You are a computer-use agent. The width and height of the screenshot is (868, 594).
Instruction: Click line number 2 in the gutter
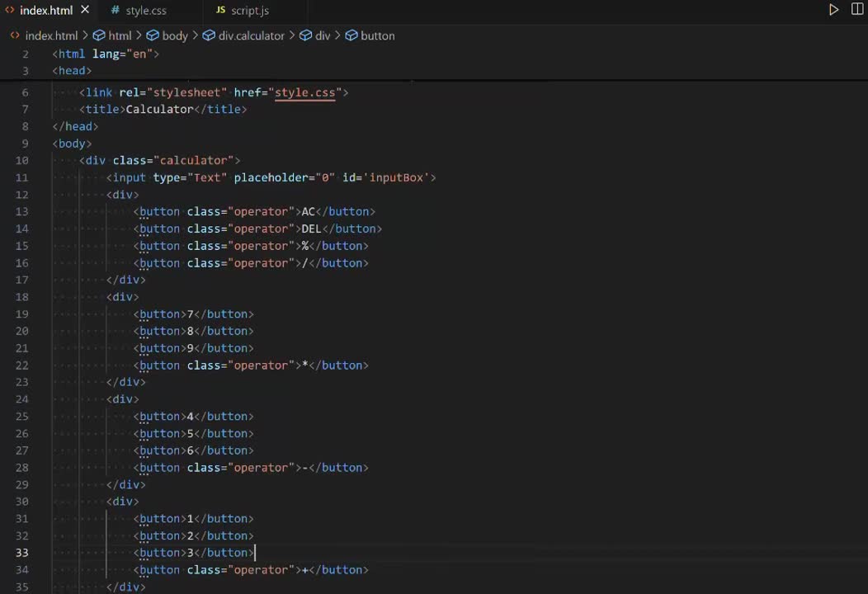click(25, 54)
